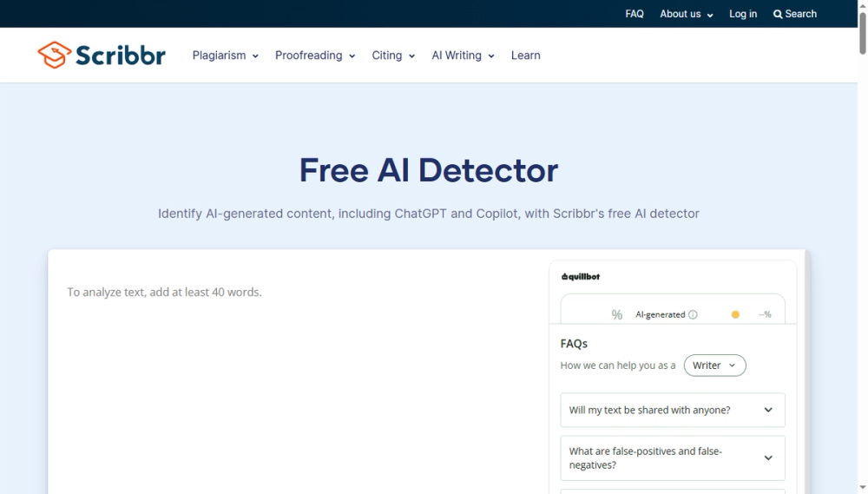Image resolution: width=868 pixels, height=494 pixels.
Task: Expand the Citing menu
Action: (x=393, y=56)
